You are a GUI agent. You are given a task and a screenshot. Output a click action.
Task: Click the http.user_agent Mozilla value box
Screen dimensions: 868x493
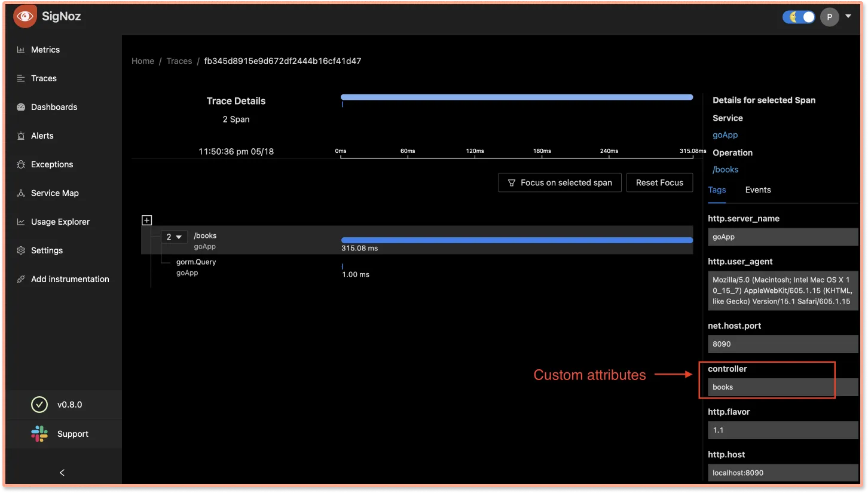pyautogui.click(x=783, y=290)
